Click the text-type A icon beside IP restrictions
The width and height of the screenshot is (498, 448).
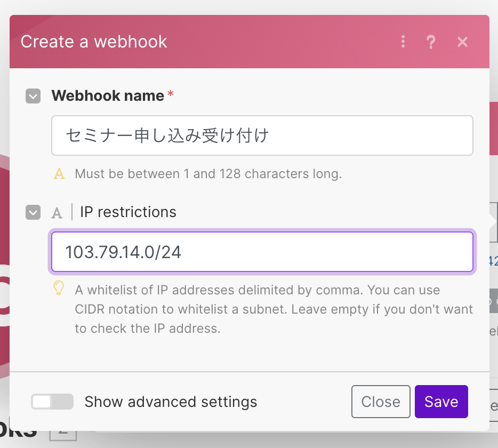pos(57,213)
